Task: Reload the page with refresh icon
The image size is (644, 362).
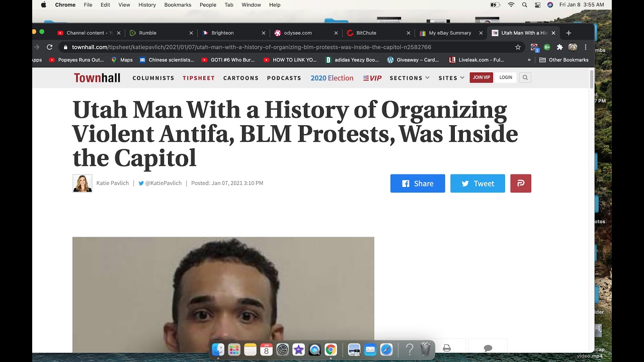Action: 49,47
